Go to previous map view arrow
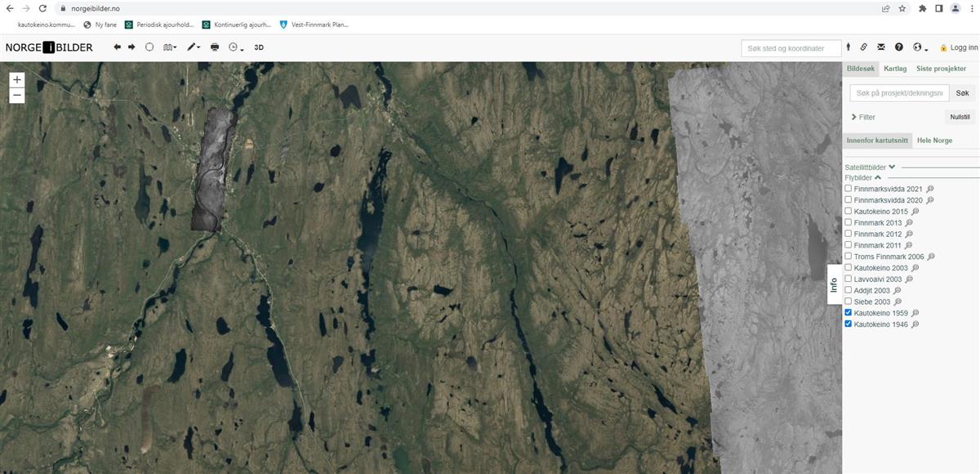 [118, 47]
